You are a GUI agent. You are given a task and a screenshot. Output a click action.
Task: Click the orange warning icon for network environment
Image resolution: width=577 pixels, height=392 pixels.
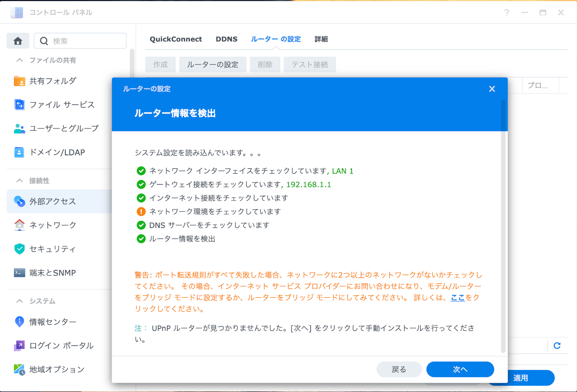click(141, 211)
